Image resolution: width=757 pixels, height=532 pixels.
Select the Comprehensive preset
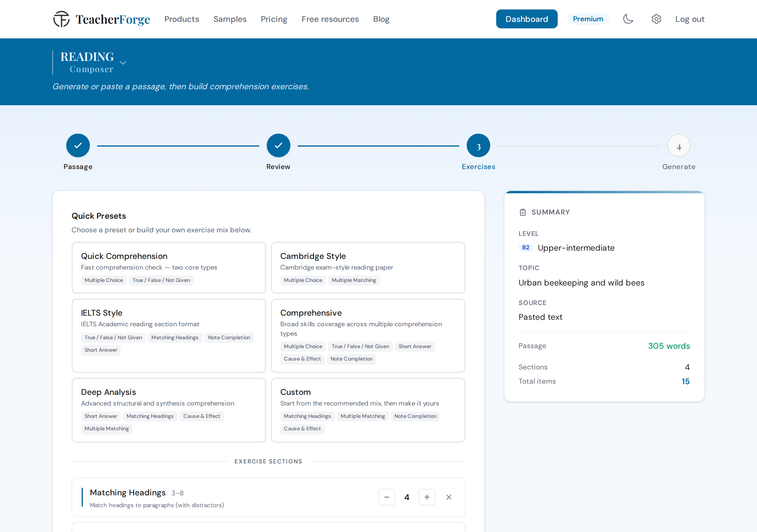(x=368, y=335)
